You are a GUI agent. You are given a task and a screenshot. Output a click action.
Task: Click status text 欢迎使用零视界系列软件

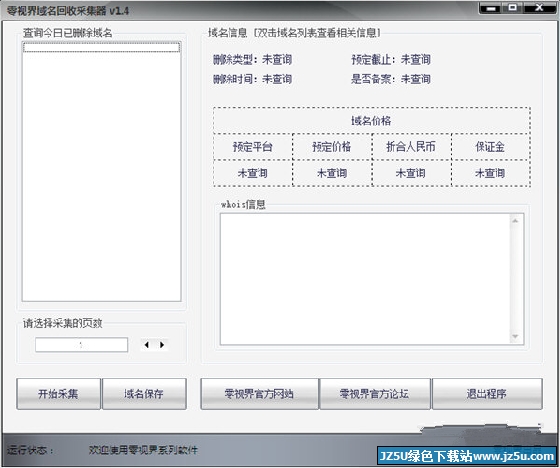143,450
